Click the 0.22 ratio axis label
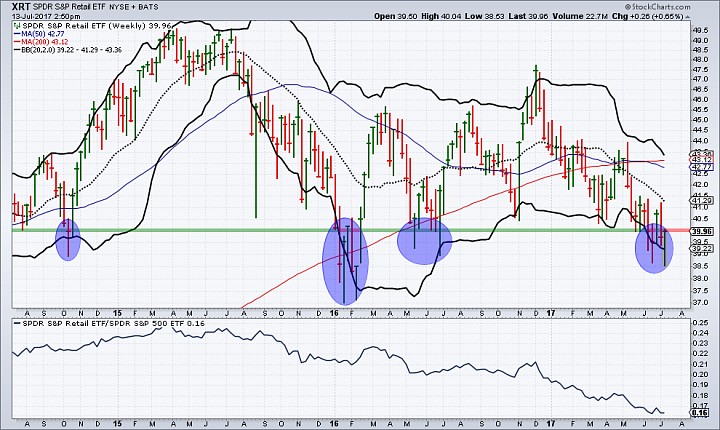The image size is (720, 430). click(x=700, y=353)
